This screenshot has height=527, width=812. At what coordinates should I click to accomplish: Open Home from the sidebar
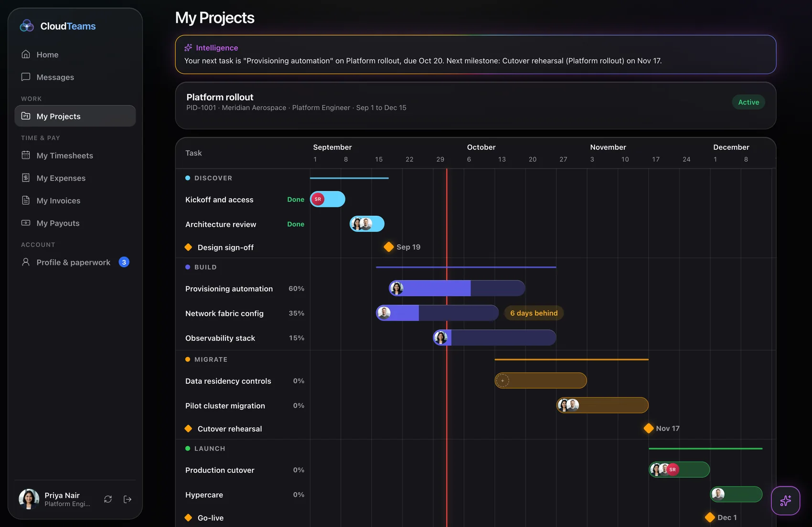pos(75,54)
